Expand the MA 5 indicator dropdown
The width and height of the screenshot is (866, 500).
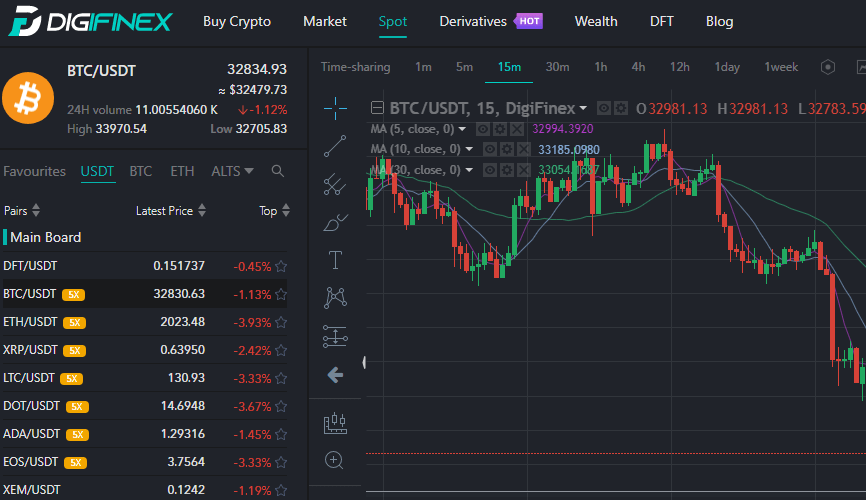[462, 129]
